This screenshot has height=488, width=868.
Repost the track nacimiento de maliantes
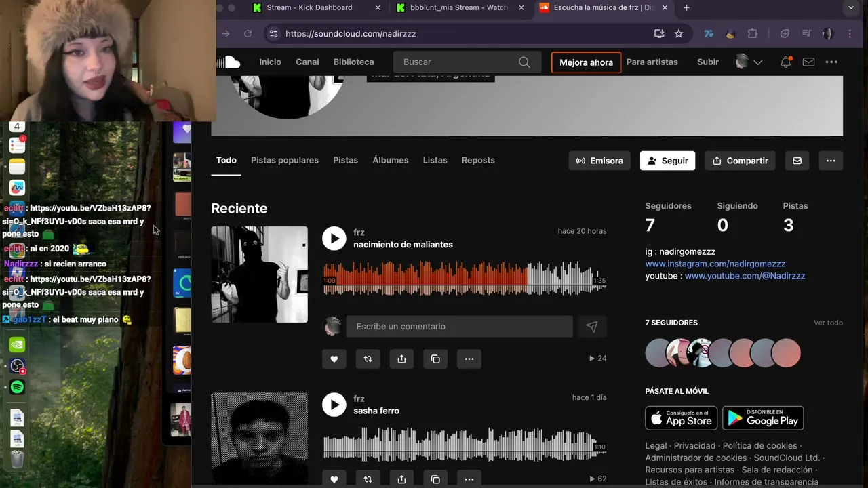pyautogui.click(x=368, y=359)
